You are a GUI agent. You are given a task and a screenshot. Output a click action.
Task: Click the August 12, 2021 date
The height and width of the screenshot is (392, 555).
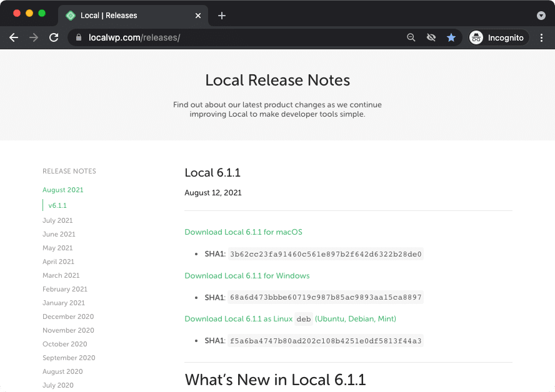213,193
